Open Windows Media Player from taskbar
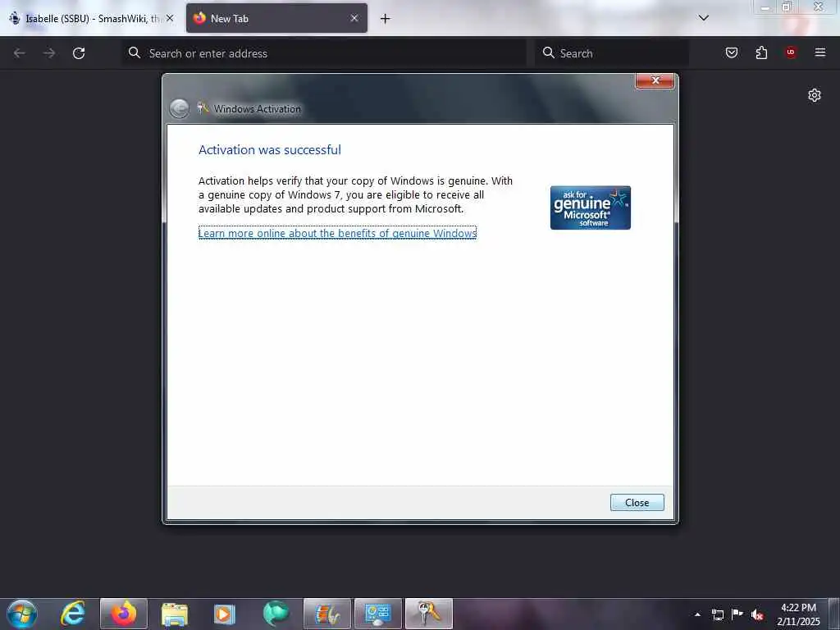 pyautogui.click(x=225, y=614)
